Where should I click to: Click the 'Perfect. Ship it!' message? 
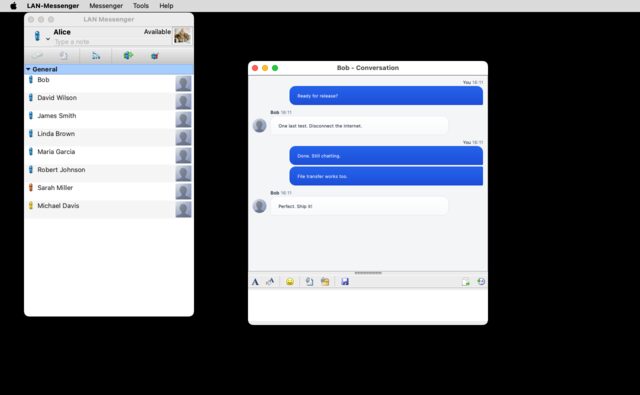pyautogui.click(x=359, y=206)
